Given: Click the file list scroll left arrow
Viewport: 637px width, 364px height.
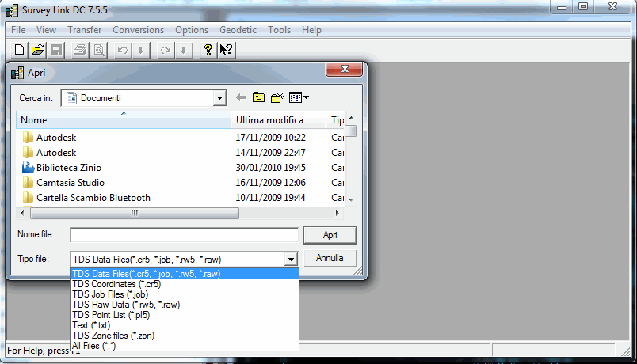Looking at the screenshot, I should pos(22,213).
